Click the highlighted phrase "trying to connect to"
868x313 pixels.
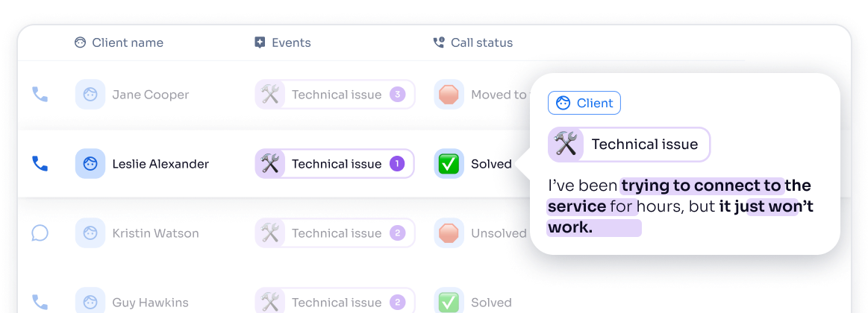click(701, 186)
